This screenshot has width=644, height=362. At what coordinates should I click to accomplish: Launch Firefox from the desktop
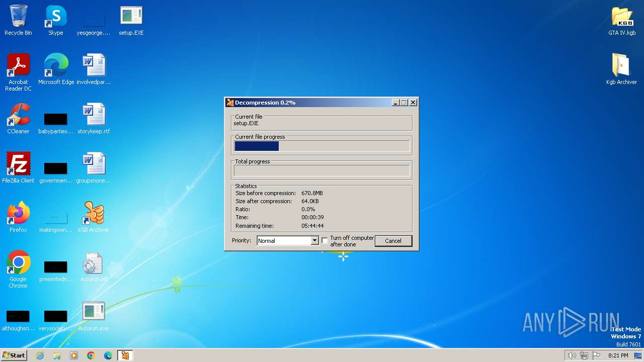(18, 217)
